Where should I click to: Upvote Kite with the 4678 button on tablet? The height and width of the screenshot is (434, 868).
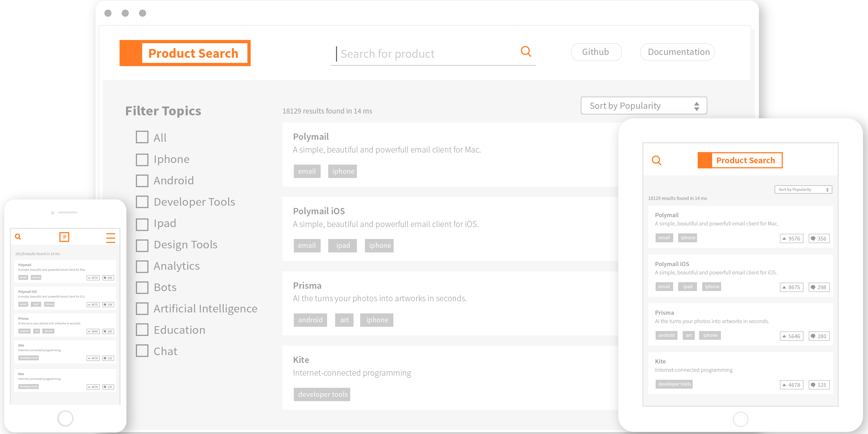point(791,385)
